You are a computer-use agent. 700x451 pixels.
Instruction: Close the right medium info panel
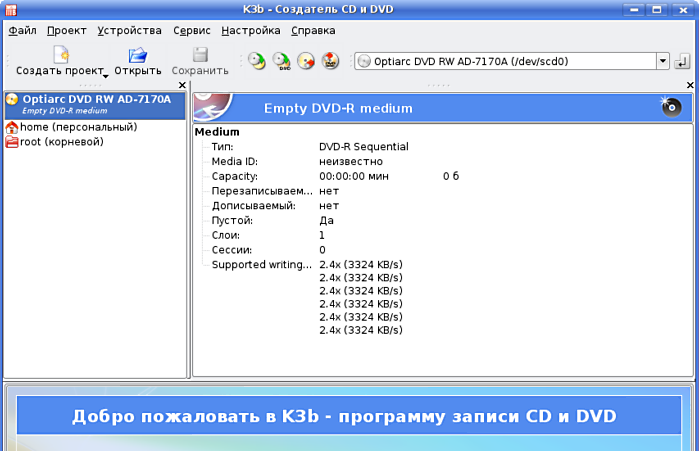point(690,85)
